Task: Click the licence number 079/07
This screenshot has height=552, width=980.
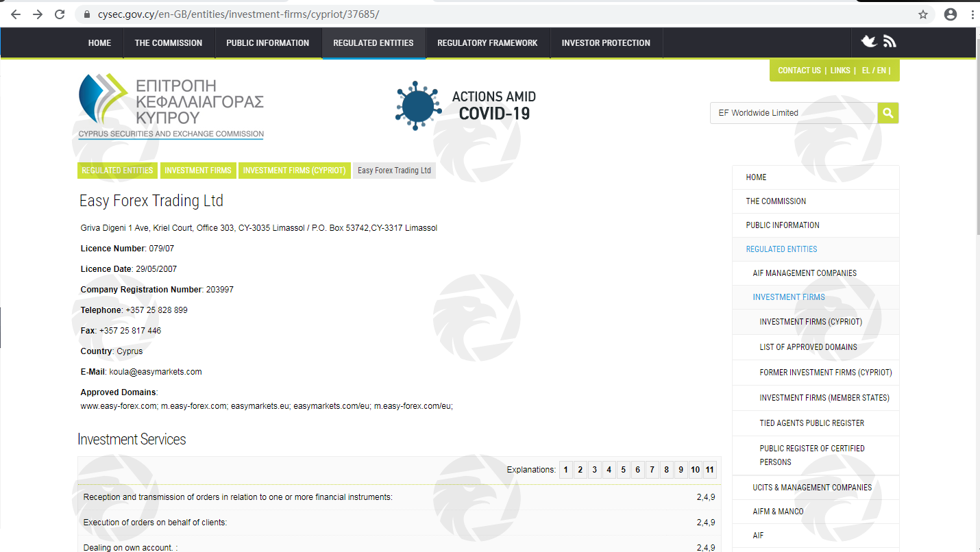Action: (x=162, y=249)
